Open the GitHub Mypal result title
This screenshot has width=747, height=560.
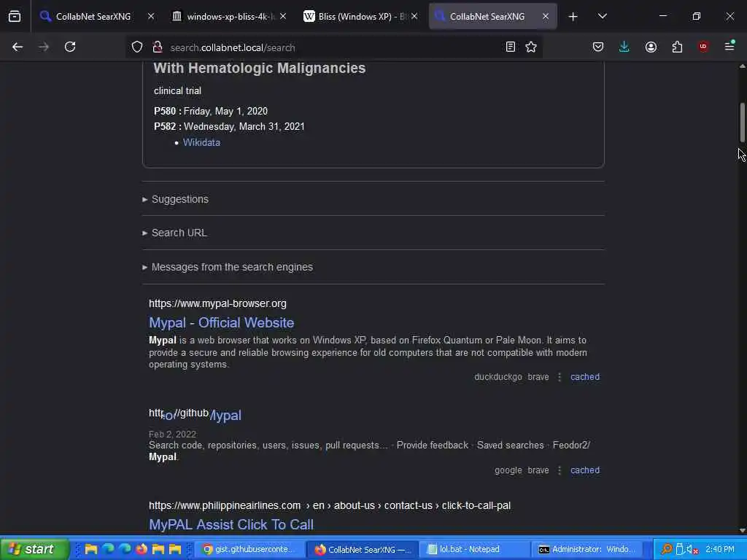[x=202, y=415]
